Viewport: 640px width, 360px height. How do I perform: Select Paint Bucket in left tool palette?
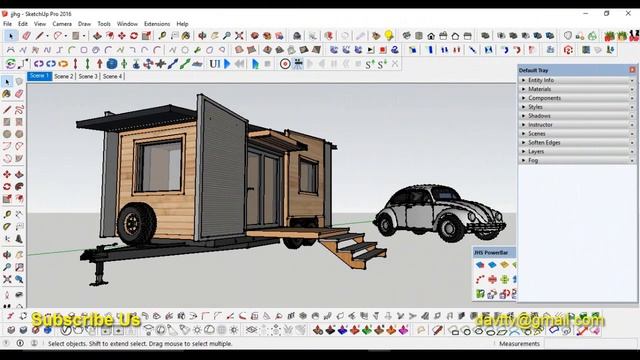[7, 94]
